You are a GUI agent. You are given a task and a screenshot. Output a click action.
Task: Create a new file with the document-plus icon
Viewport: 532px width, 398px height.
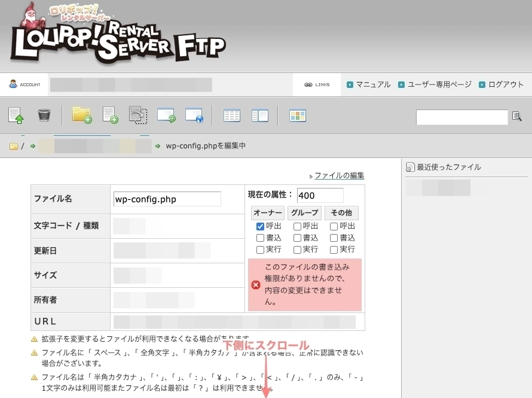point(111,116)
